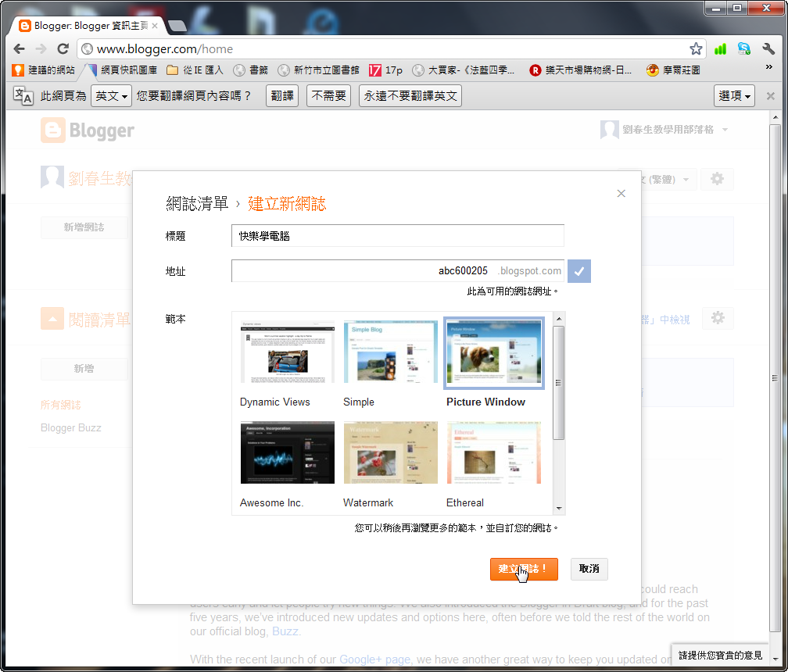
Task: Click the 「…器」中檢視 view link
Action: tap(665, 320)
